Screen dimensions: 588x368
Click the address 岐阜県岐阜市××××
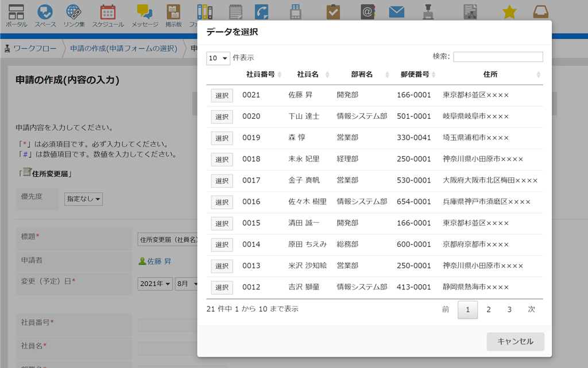point(476,117)
